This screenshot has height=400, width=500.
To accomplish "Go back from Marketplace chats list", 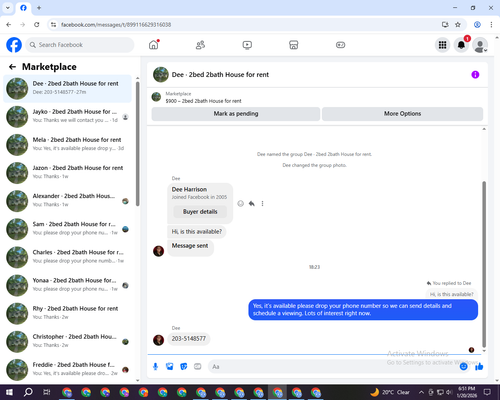I will [x=12, y=67].
